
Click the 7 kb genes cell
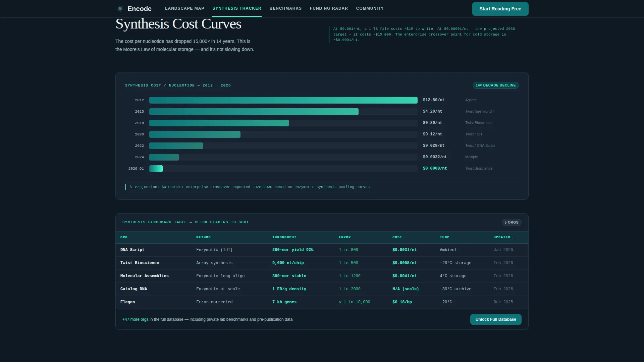pos(284,302)
